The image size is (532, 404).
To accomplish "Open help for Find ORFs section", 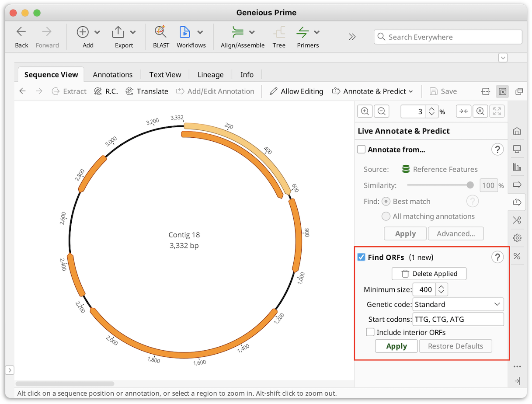I will pyautogui.click(x=497, y=257).
